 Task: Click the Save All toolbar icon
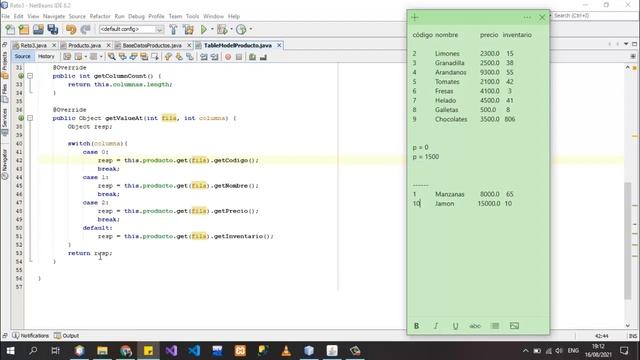pos(53,29)
